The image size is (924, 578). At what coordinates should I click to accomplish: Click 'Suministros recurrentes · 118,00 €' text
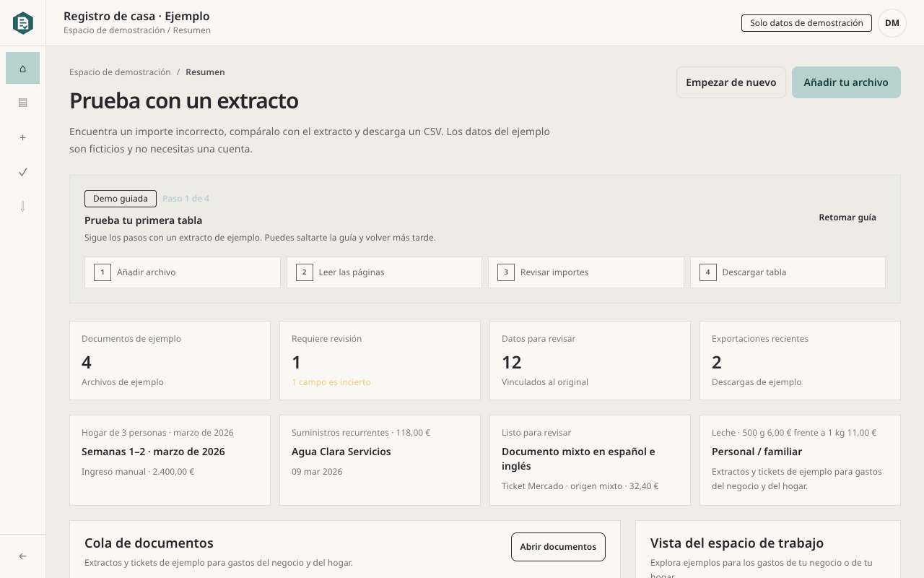361,433
